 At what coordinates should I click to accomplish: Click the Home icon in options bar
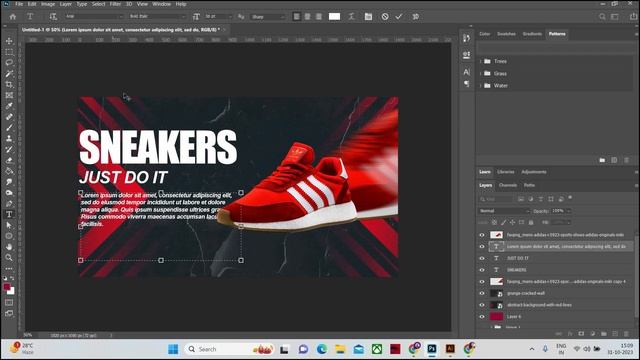pos(13,17)
